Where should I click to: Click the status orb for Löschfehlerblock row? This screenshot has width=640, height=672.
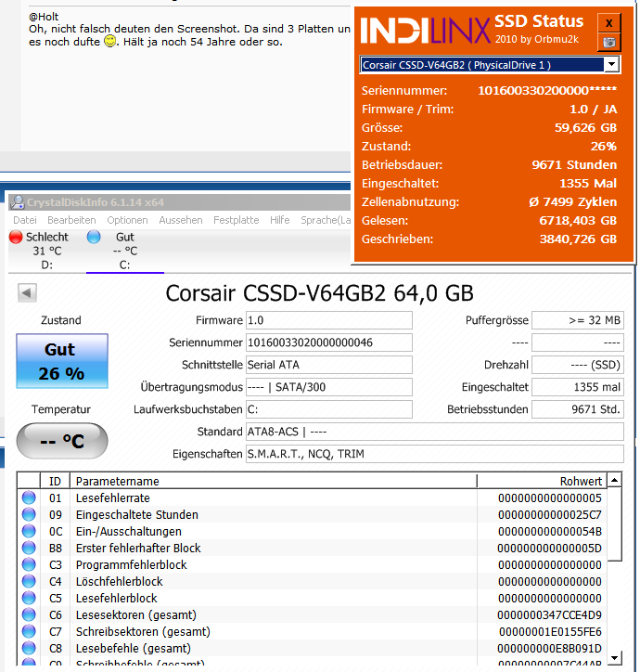coord(29,581)
